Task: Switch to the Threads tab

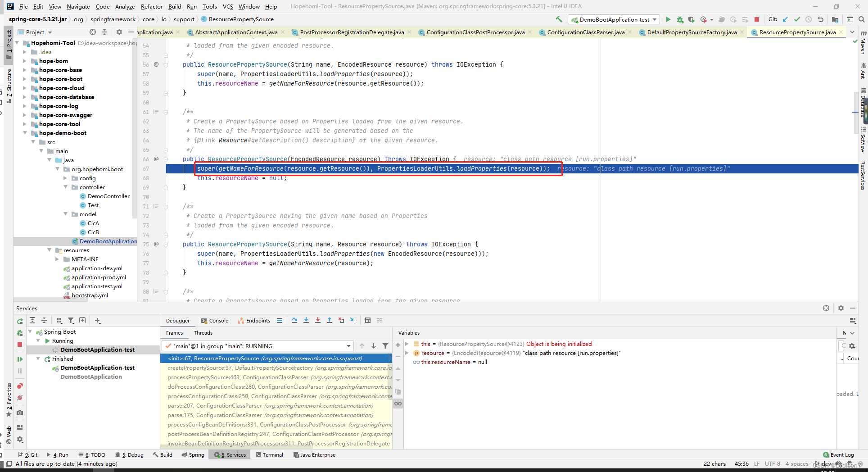Action: (203, 333)
